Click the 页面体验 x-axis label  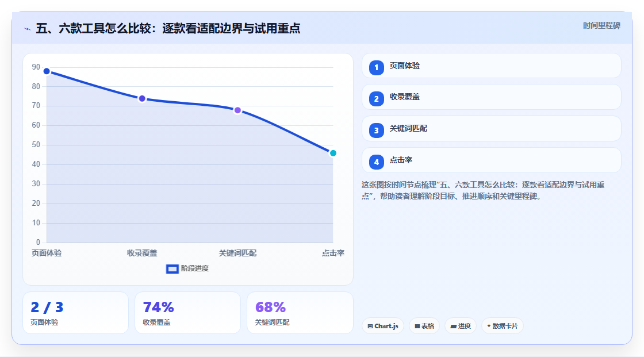[47, 253]
